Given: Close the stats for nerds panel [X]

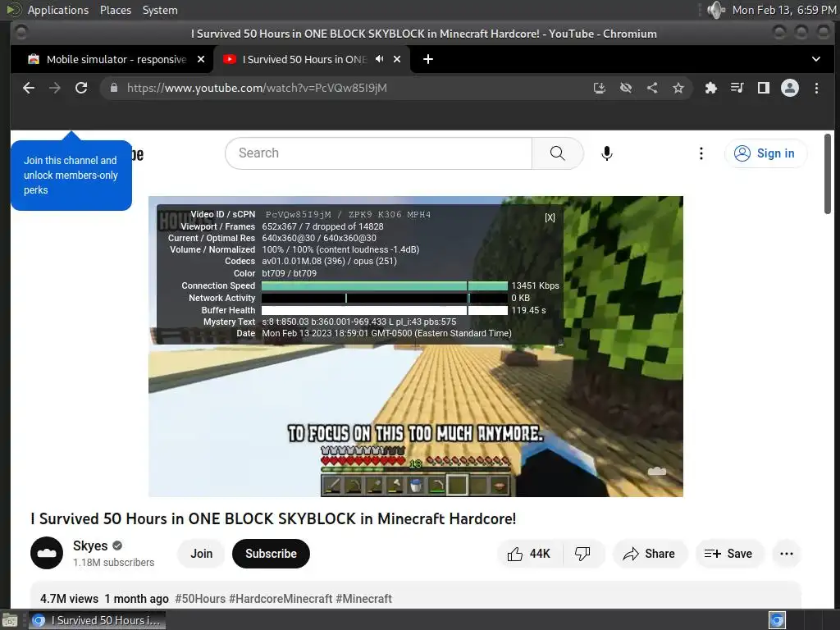Looking at the screenshot, I should [x=550, y=217].
